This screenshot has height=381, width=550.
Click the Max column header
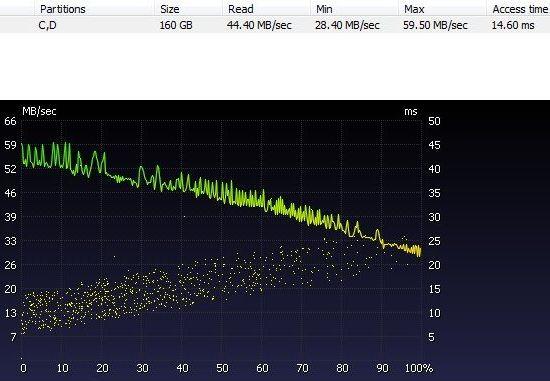[x=442, y=8]
